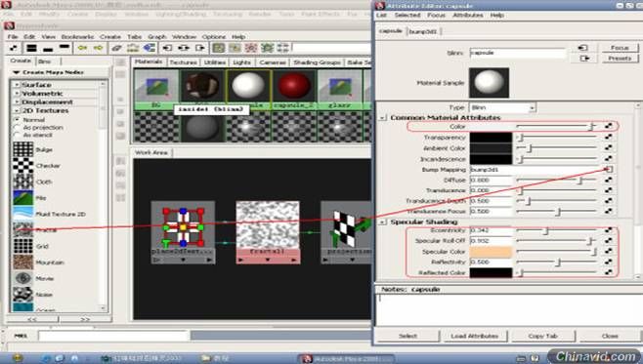The width and height of the screenshot is (643, 364).
Task: Click the Bump Mapping connection arrow button
Action: point(609,169)
